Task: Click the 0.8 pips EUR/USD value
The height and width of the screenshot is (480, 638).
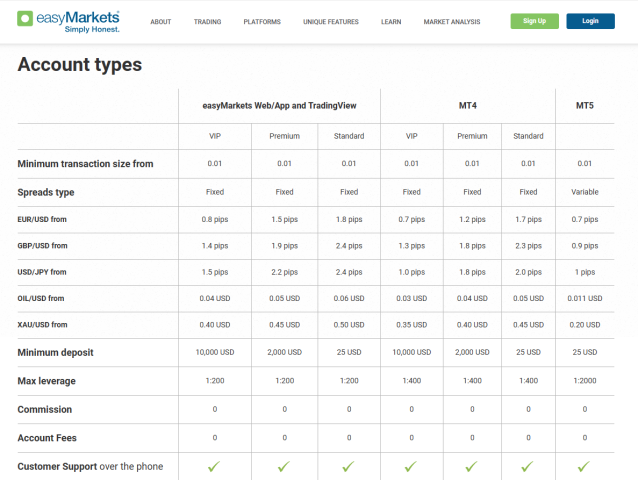Action: (x=215, y=220)
